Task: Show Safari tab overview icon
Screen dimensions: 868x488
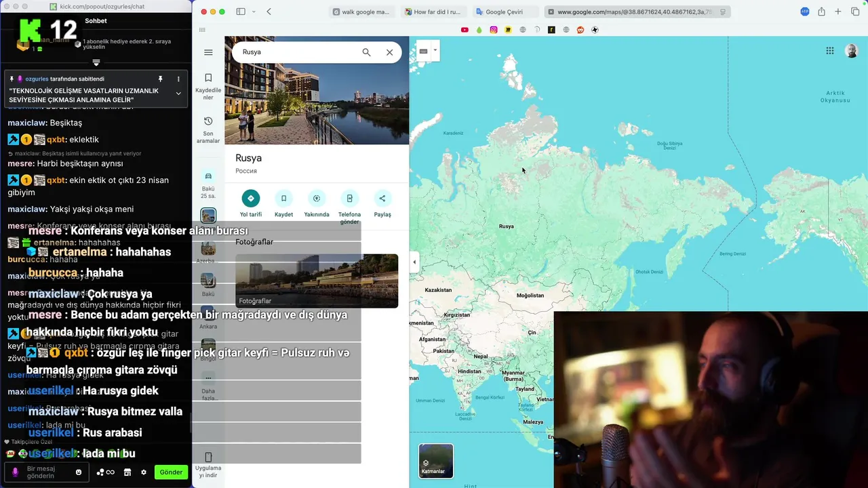Action: pyautogui.click(x=855, y=12)
